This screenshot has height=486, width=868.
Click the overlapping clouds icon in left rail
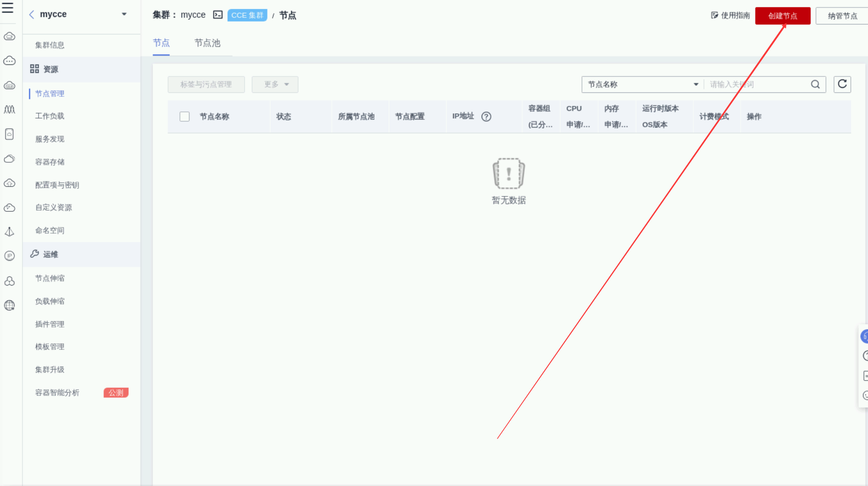9,159
